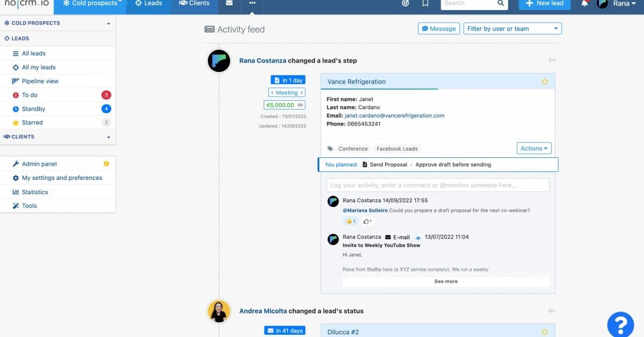Click the E-mail envelope icon in activity
This screenshot has height=337, width=644.
(388, 237)
